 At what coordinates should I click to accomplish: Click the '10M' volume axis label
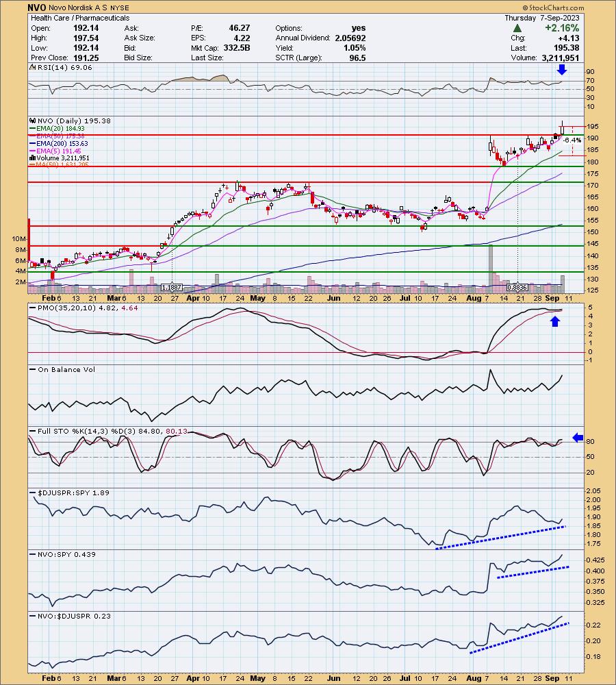18,238
